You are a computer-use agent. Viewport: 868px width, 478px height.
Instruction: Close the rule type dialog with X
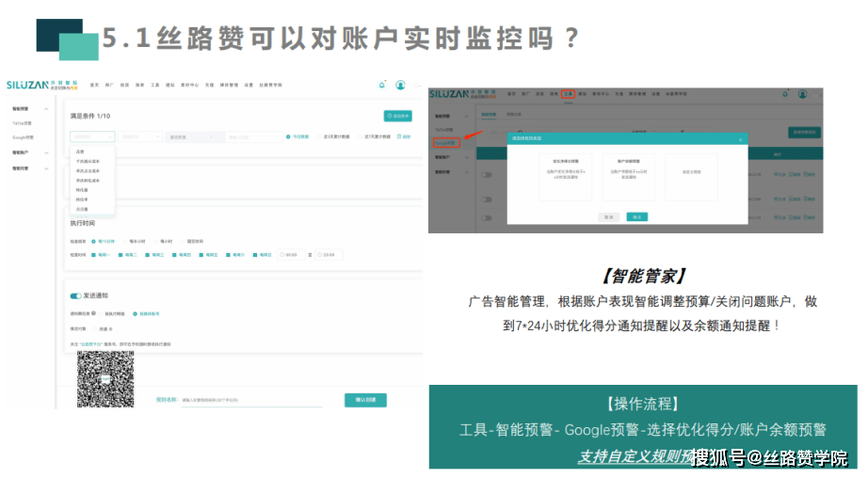[740, 138]
